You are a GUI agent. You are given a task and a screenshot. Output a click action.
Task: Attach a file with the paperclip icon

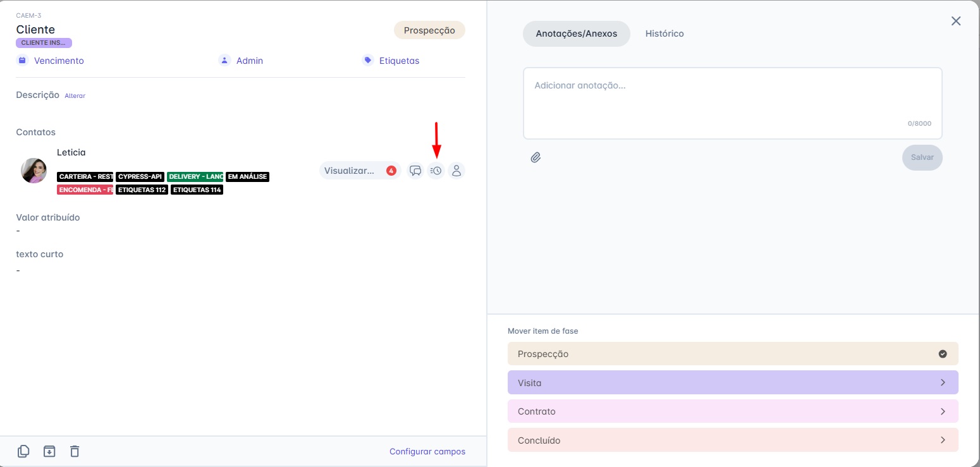[x=536, y=157]
